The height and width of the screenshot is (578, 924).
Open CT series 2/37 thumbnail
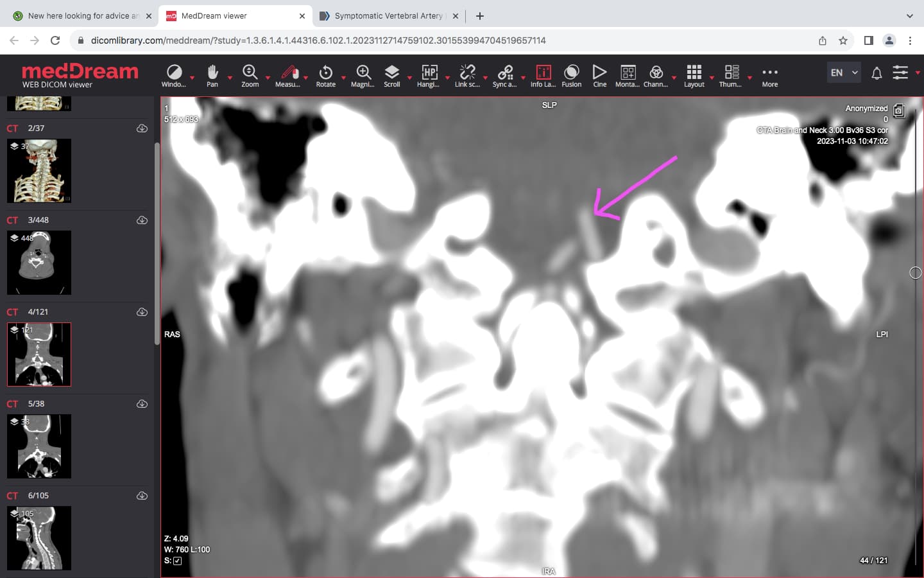coord(39,171)
